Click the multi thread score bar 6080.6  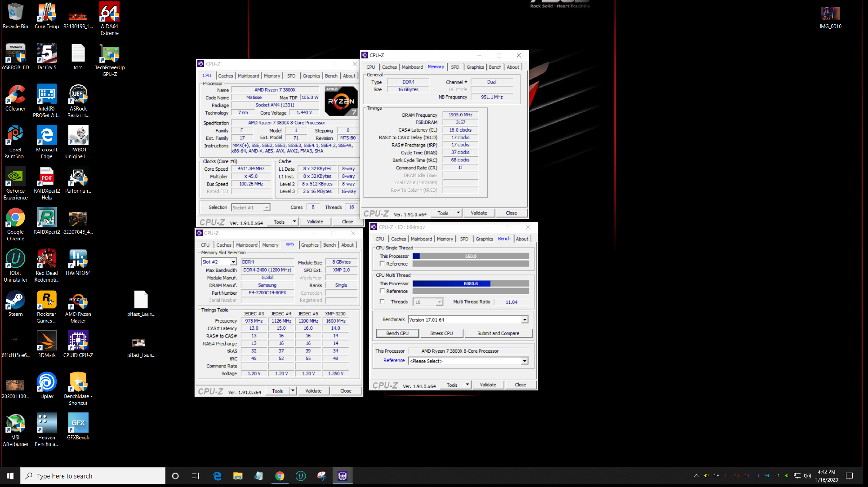tap(471, 283)
